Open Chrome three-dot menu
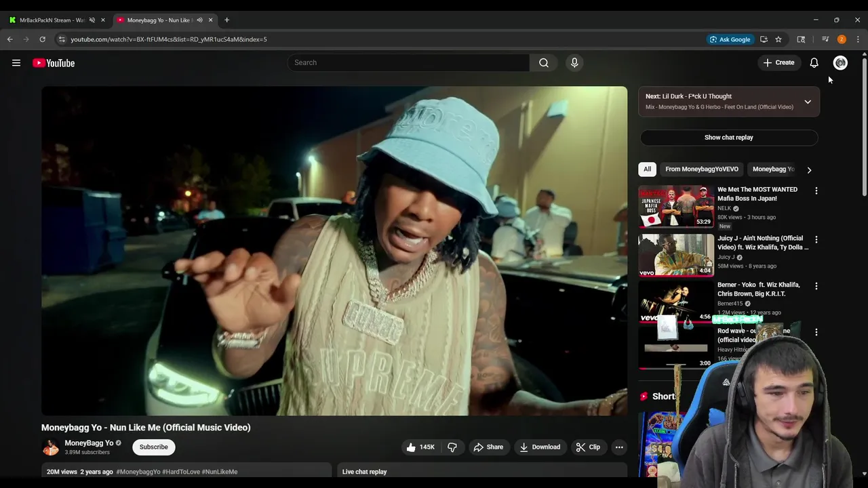868x488 pixels. click(x=858, y=39)
